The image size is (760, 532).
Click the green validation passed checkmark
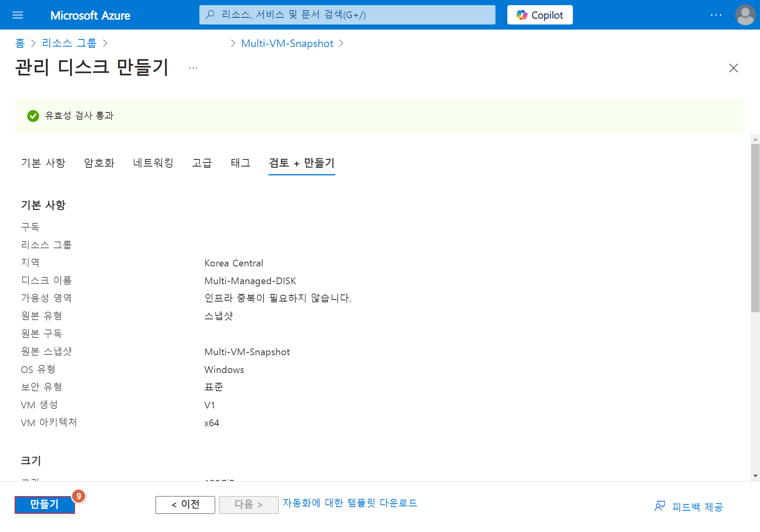point(33,116)
